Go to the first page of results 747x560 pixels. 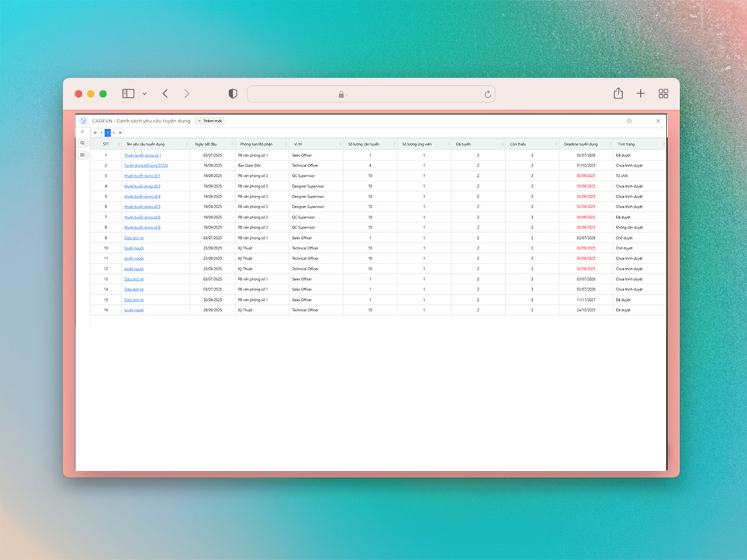[x=95, y=133]
